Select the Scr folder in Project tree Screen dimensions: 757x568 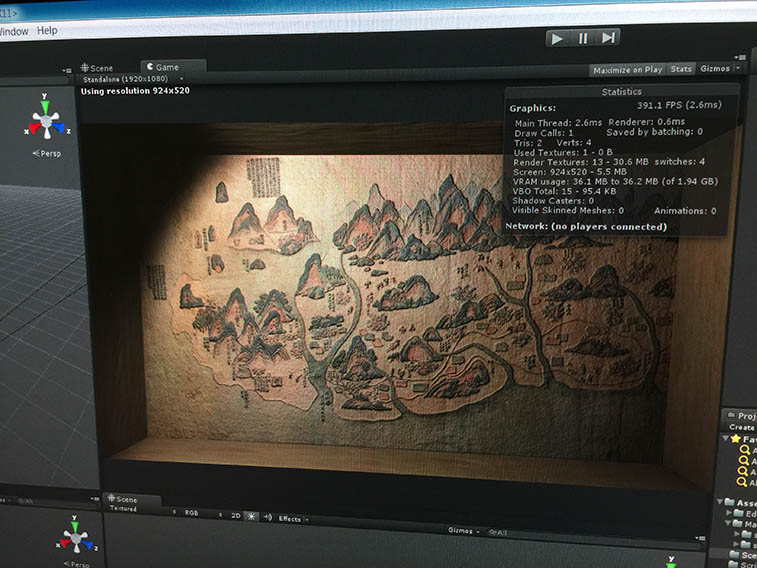[742, 565]
